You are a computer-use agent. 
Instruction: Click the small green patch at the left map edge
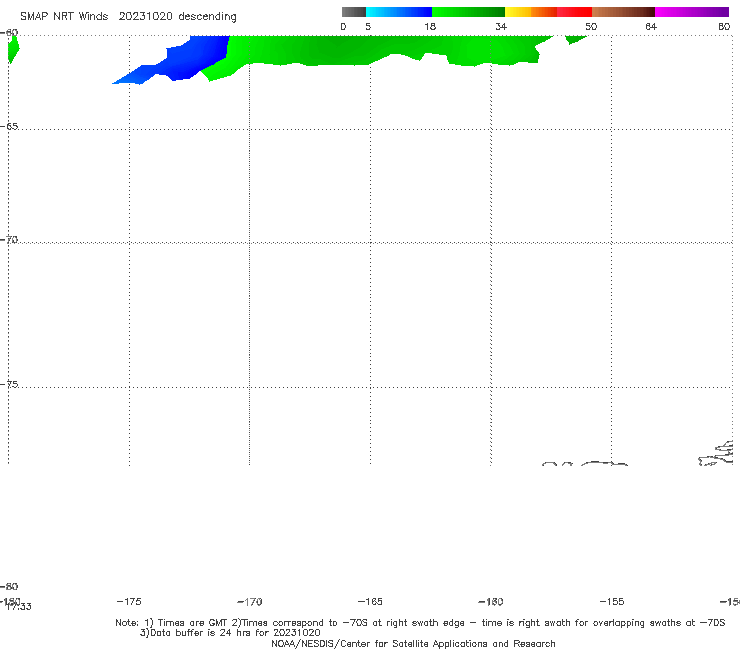[13, 49]
